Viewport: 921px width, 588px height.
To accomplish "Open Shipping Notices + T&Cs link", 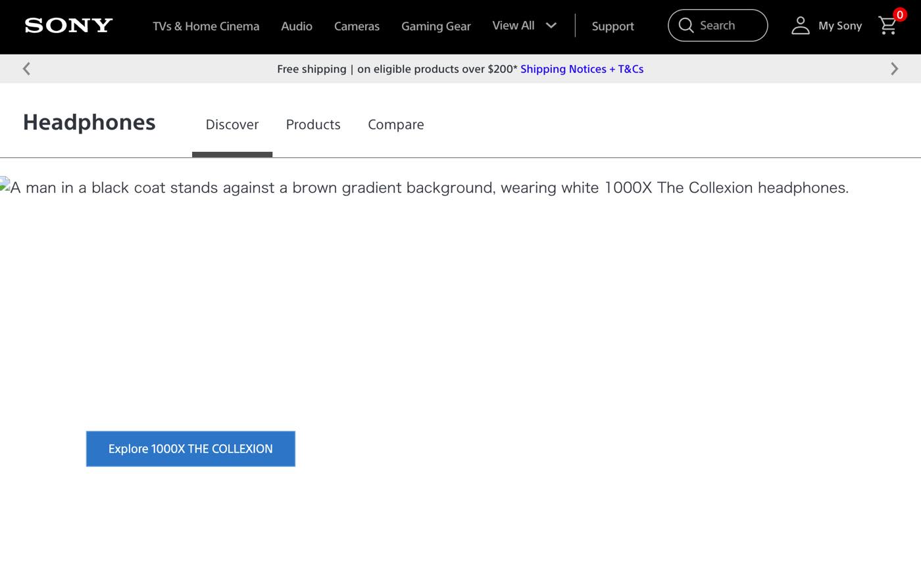I will (x=582, y=69).
